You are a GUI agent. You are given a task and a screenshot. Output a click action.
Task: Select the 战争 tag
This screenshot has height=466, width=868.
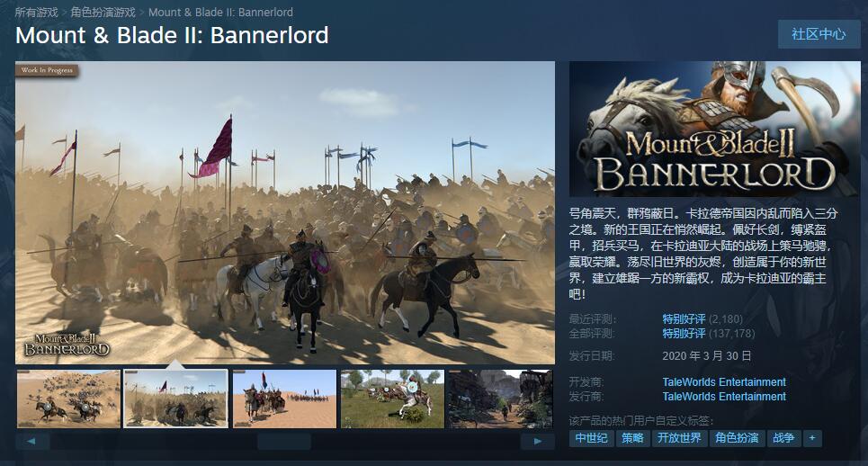783,438
